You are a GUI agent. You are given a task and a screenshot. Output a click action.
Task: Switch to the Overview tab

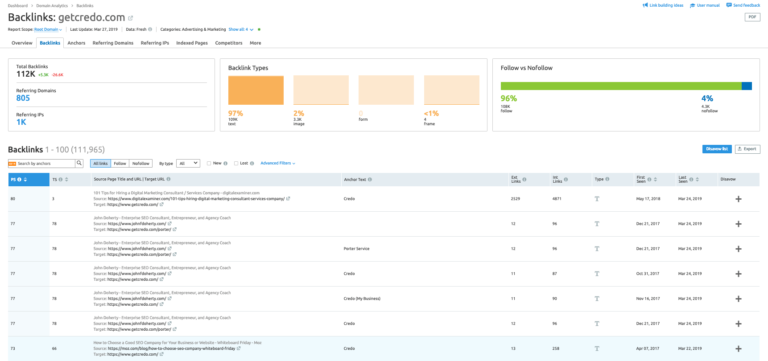[22, 43]
